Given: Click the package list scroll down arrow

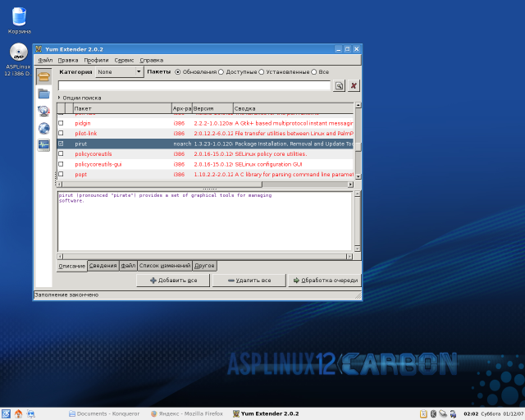Looking at the screenshot, I should tap(358, 176).
